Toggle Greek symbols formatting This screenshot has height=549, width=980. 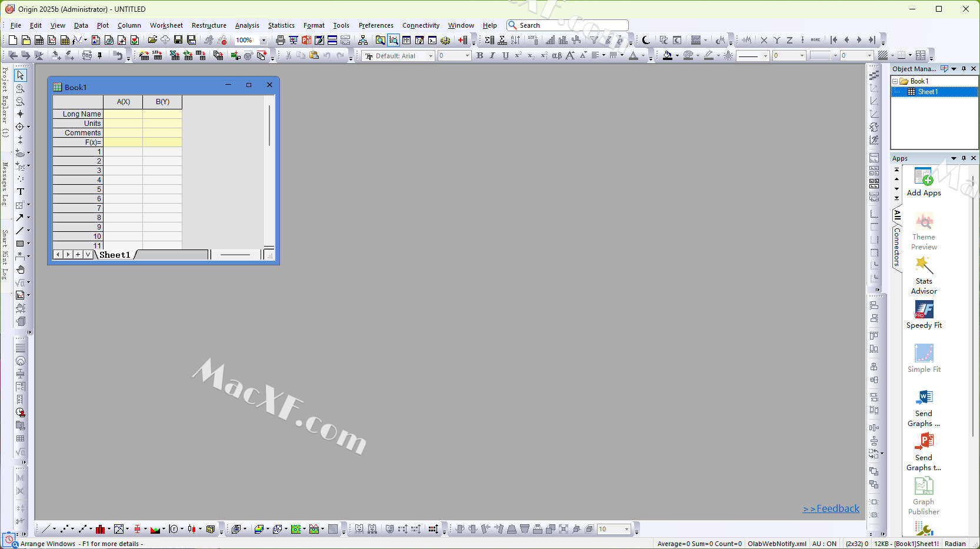(556, 56)
